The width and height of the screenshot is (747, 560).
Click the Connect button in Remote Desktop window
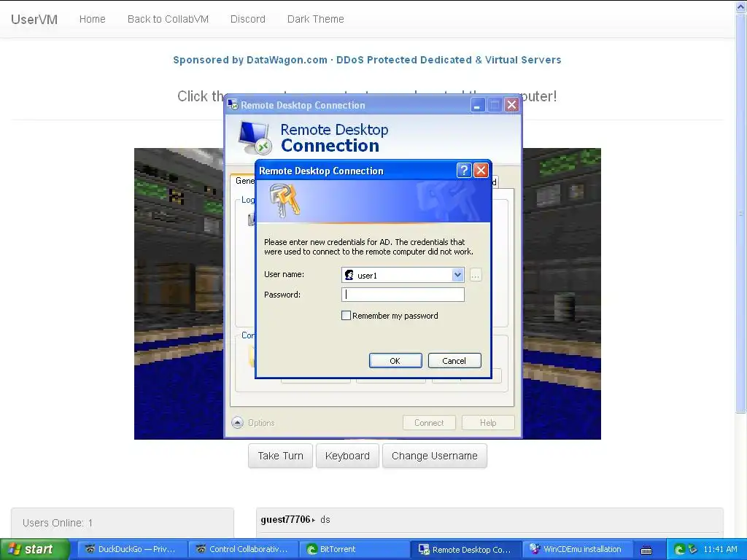click(x=429, y=422)
